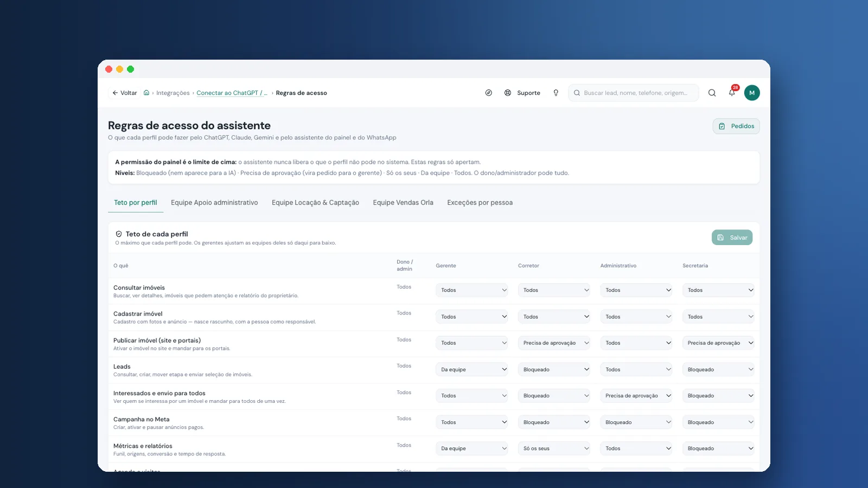Go to Integrações breadcrumb

coord(173,93)
